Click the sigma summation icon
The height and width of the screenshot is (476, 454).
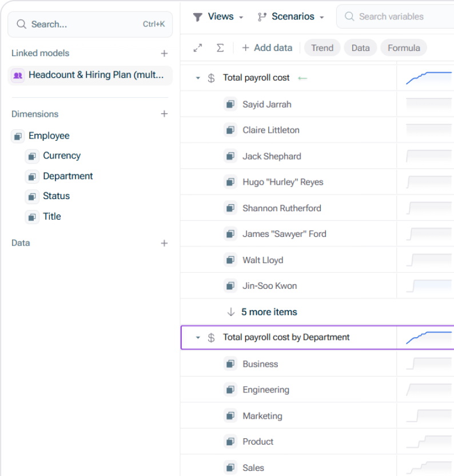click(220, 48)
